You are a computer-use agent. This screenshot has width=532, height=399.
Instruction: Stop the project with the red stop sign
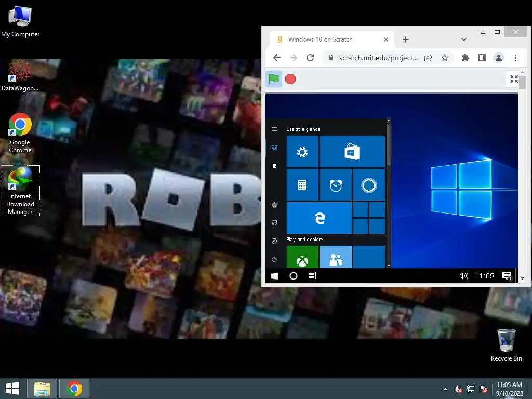click(x=290, y=79)
